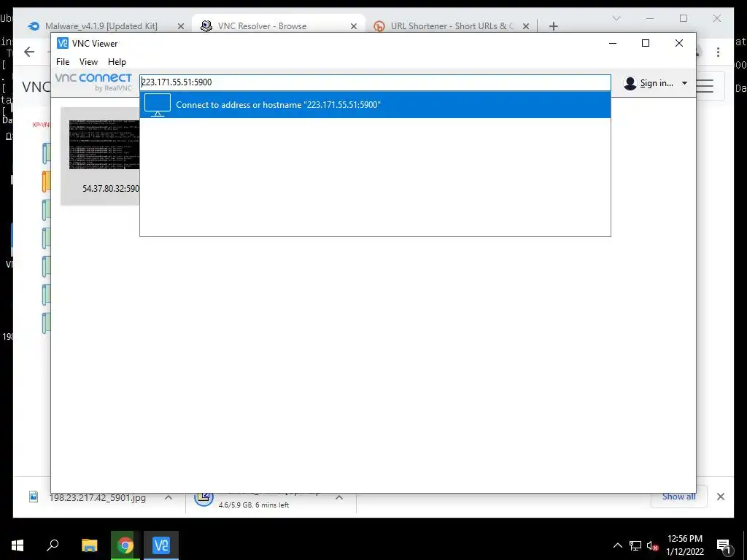Switch to the VNC Resolver browser tab
This screenshot has width=747, height=560.
pyautogui.click(x=262, y=26)
